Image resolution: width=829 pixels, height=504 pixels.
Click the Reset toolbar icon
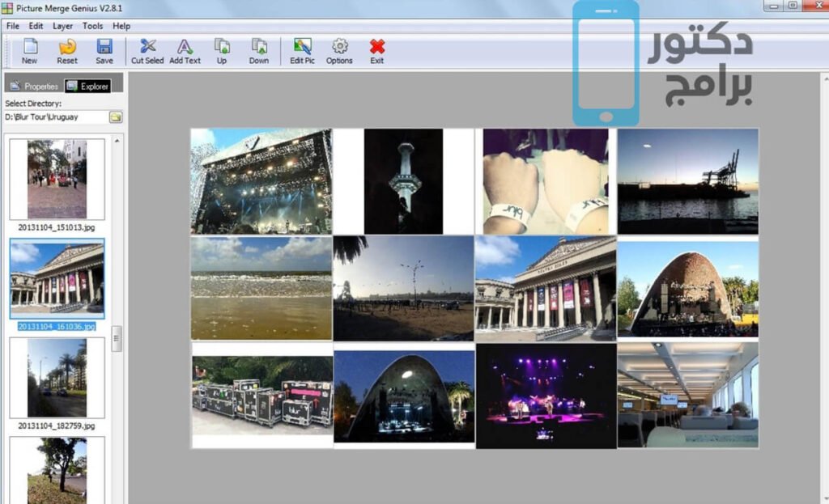(x=67, y=49)
